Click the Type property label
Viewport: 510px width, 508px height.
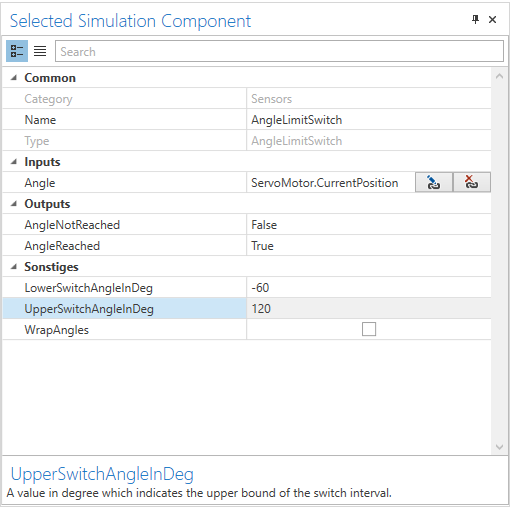pos(37,141)
